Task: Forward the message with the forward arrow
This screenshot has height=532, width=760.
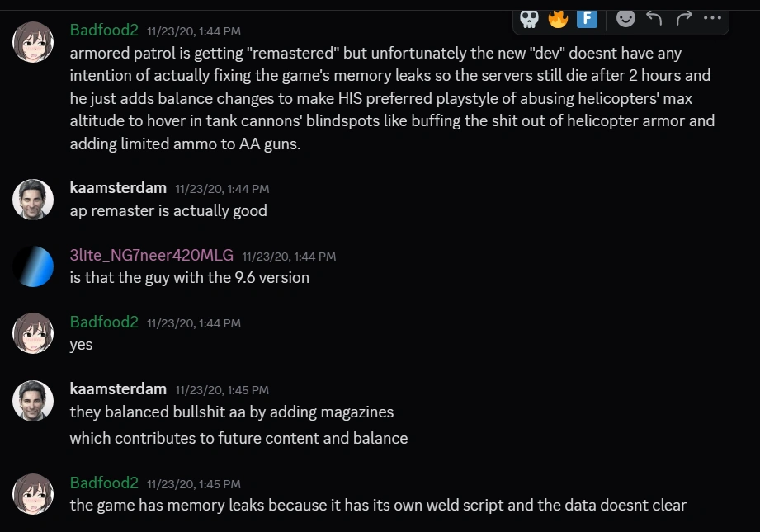Action: click(683, 18)
